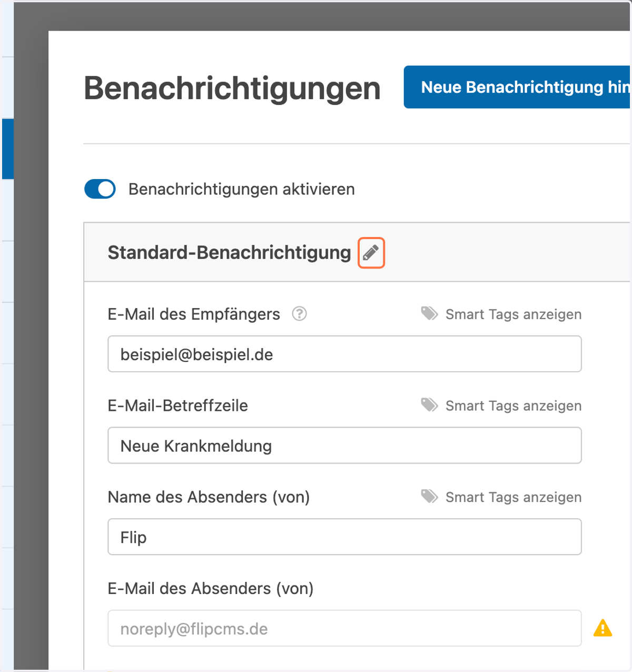This screenshot has width=632, height=672.
Task: Click the tag icon beside Name des Absenders
Action: pos(429,497)
